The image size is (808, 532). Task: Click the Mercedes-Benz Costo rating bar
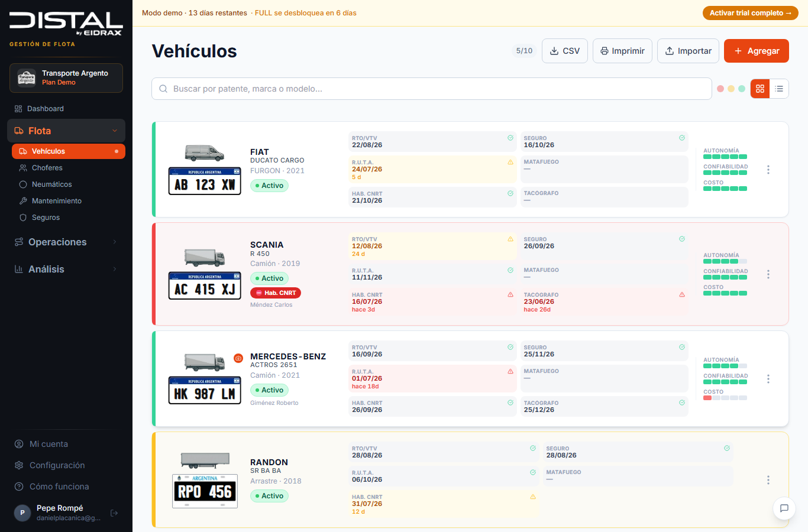tap(725, 398)
